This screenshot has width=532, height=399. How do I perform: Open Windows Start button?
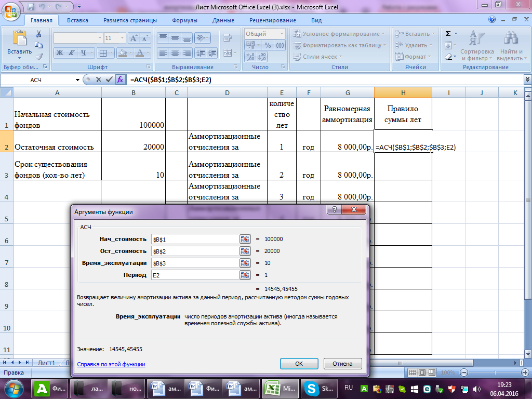[x=14, y=389]
